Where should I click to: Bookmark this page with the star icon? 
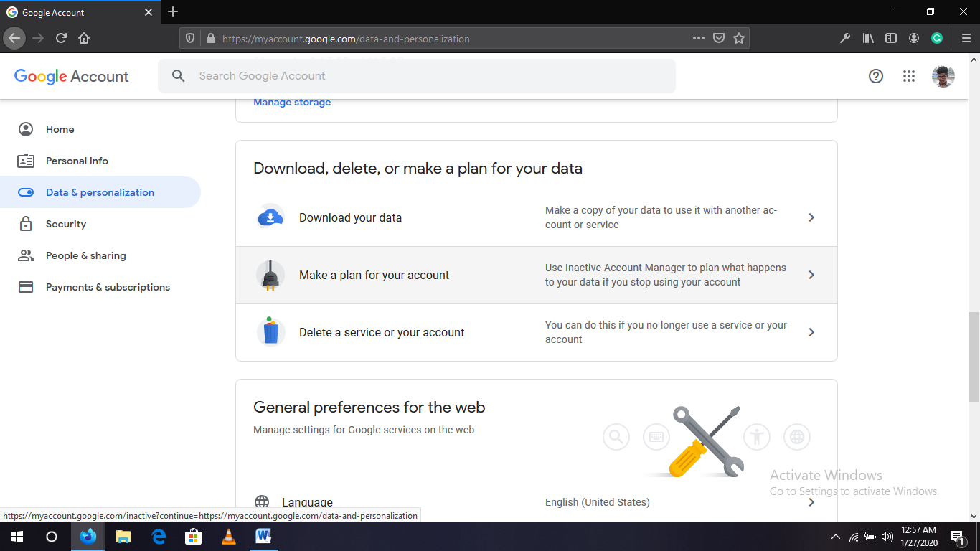point(739,38)
